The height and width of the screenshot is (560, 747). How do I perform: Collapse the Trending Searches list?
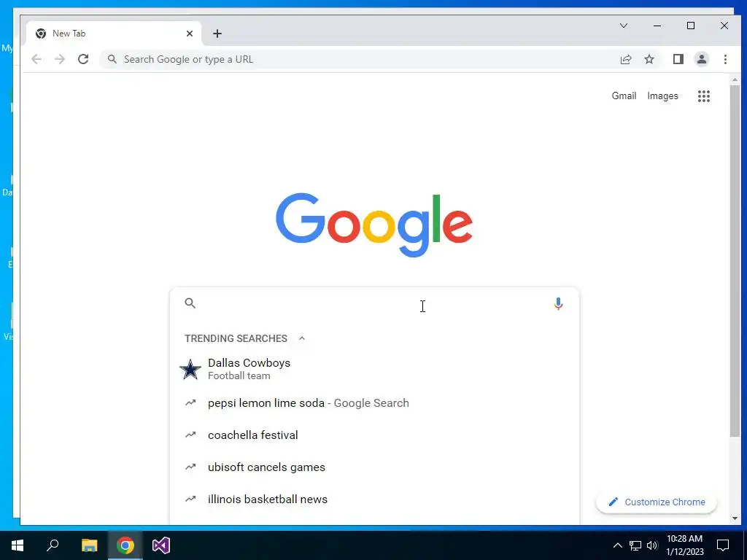(x=301, y=338)
